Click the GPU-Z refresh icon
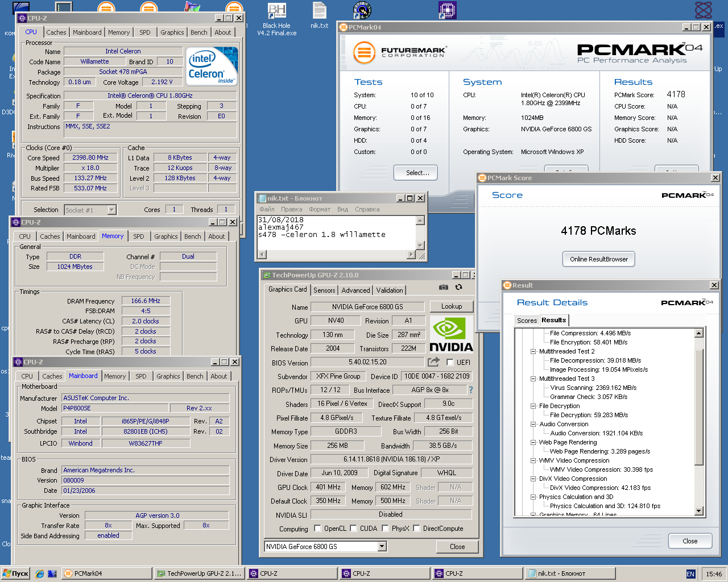The image size is (728, 582). pyautogui.click(x=458, y=288)
